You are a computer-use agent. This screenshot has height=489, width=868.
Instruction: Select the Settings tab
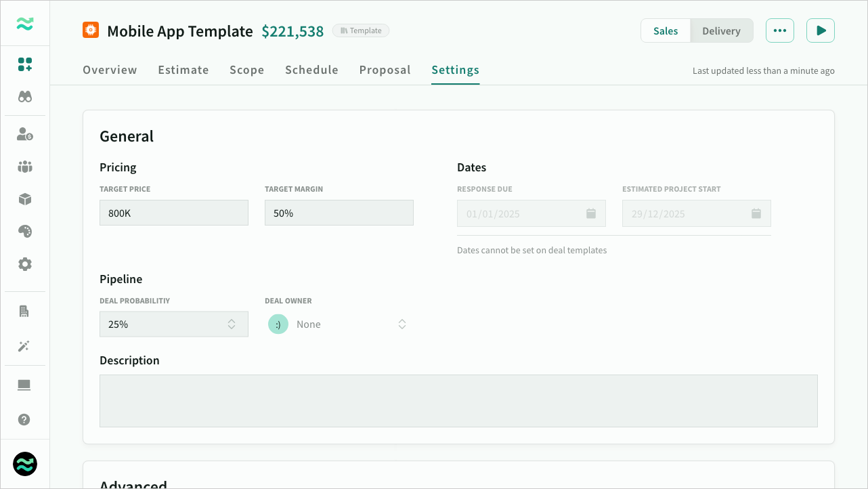click(456, 70)
